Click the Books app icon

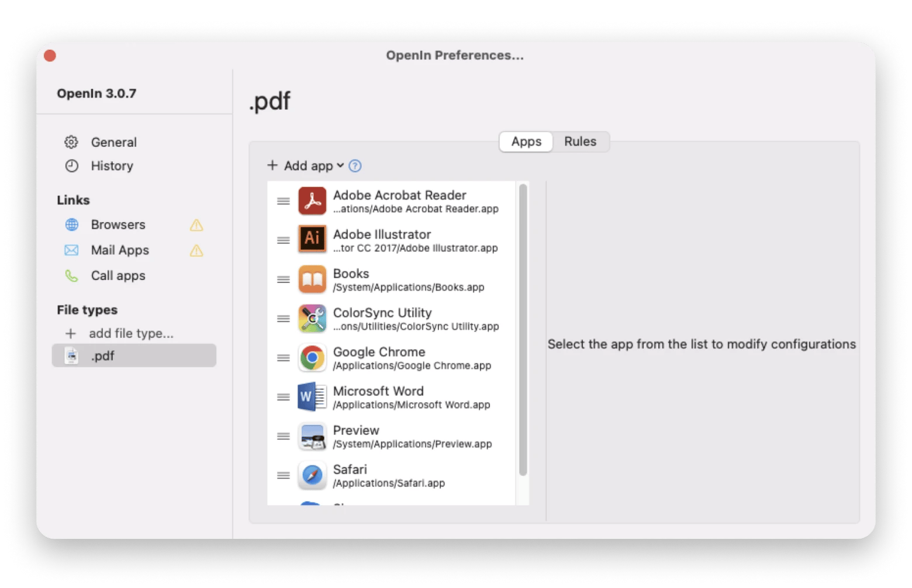[312, 279]
